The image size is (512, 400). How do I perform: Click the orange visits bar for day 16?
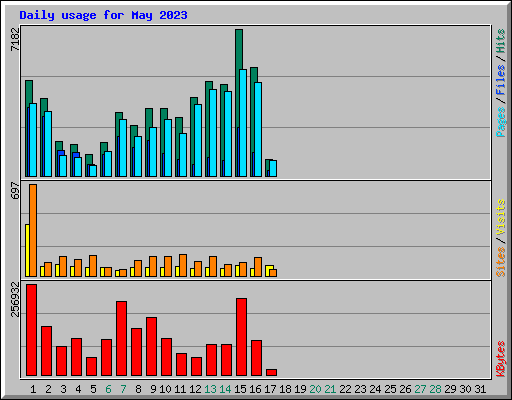[258, 267]
